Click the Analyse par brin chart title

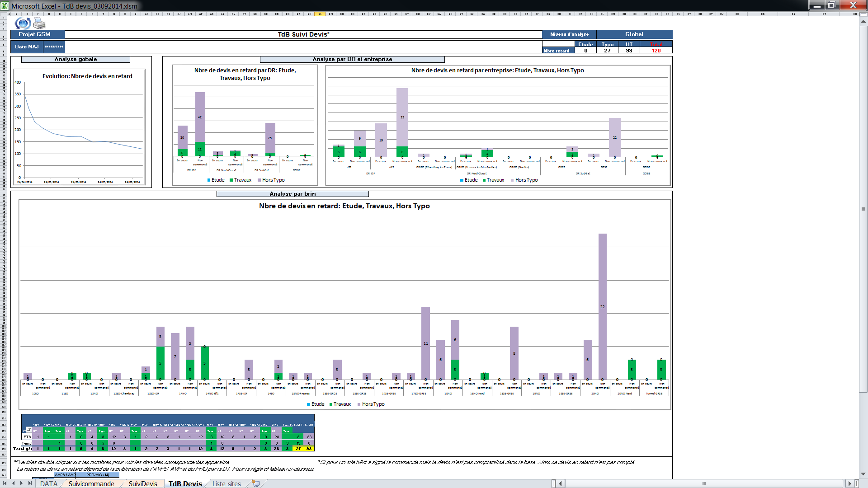tap(344, 206)
